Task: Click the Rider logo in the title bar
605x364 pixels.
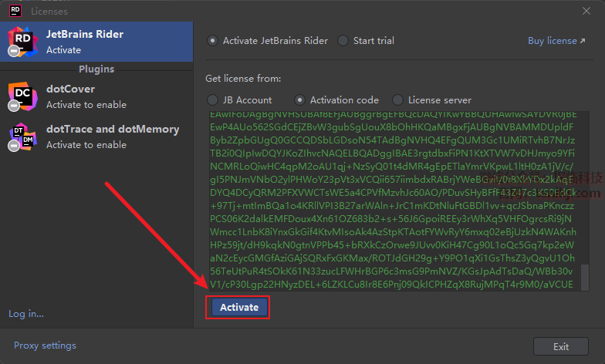Action: point(15,11)
